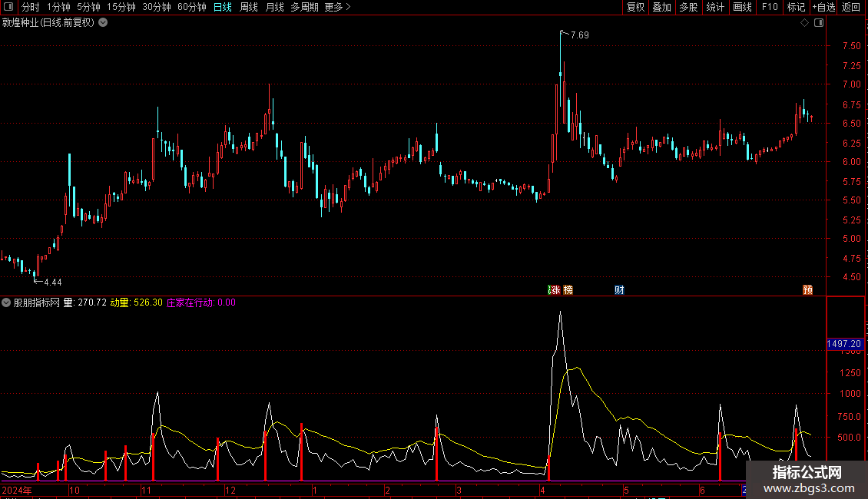Click the 6.00 price axis label
The width and height of the screenshot is (868, 499).
[851, 162]
